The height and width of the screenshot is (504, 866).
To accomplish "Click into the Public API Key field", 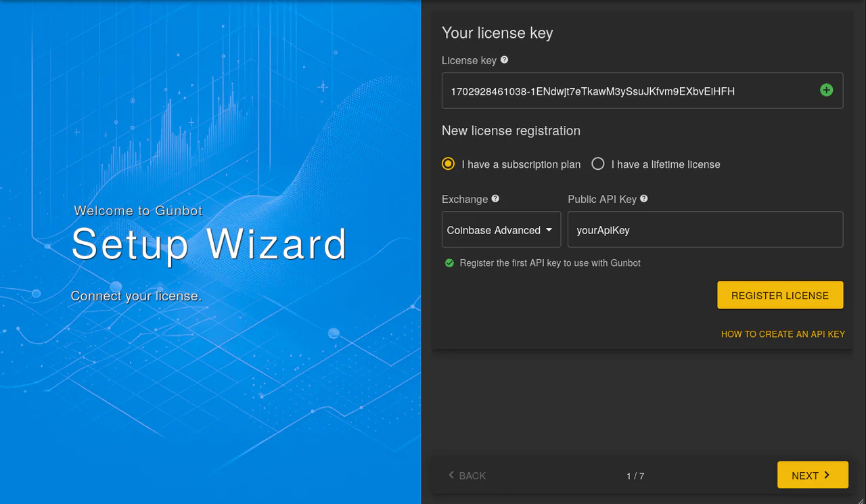I will (x=705, y=229).
